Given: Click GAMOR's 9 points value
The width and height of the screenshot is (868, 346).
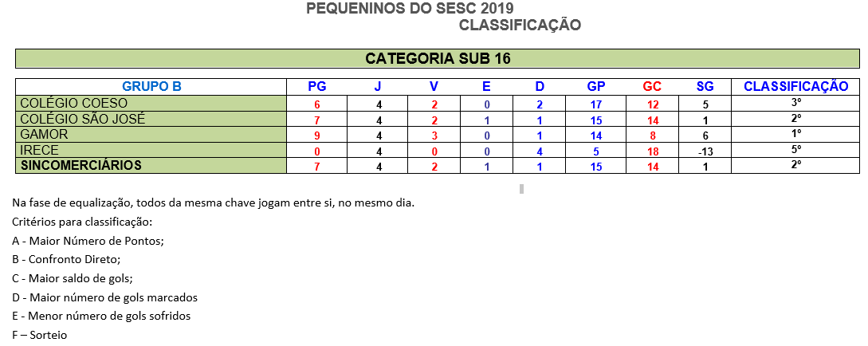Looking at the screenshot, I should pos(316,135).
